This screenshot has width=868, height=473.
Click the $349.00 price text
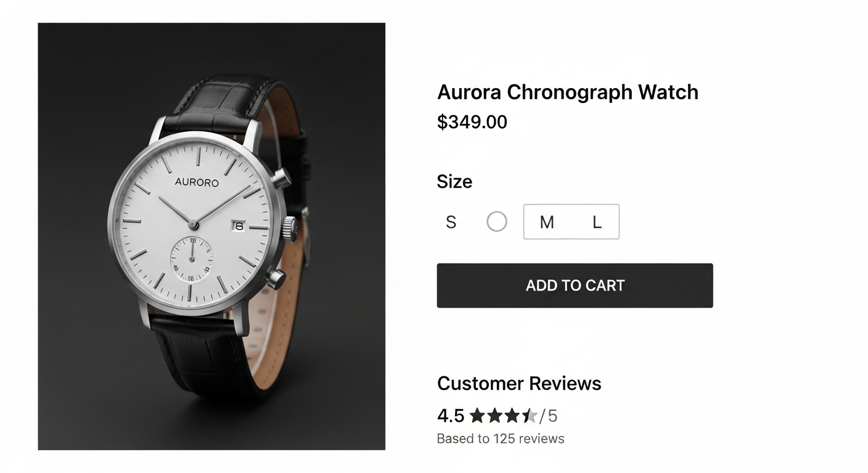point(472,122)
